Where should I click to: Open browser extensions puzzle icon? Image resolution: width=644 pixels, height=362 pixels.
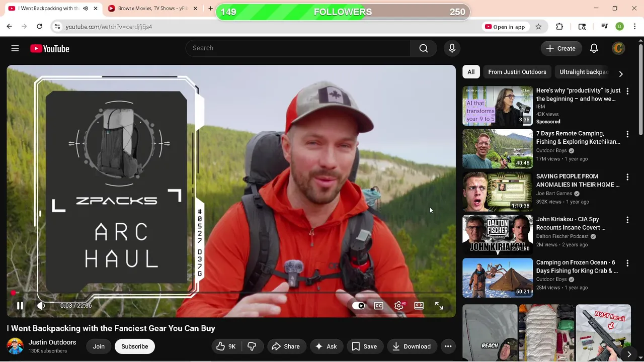pos(559,27)
